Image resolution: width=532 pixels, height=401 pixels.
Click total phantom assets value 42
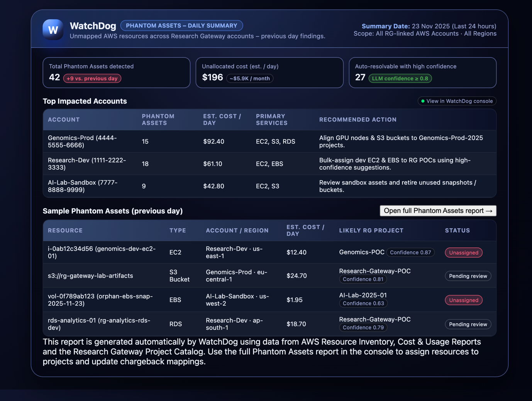(54, 78)
